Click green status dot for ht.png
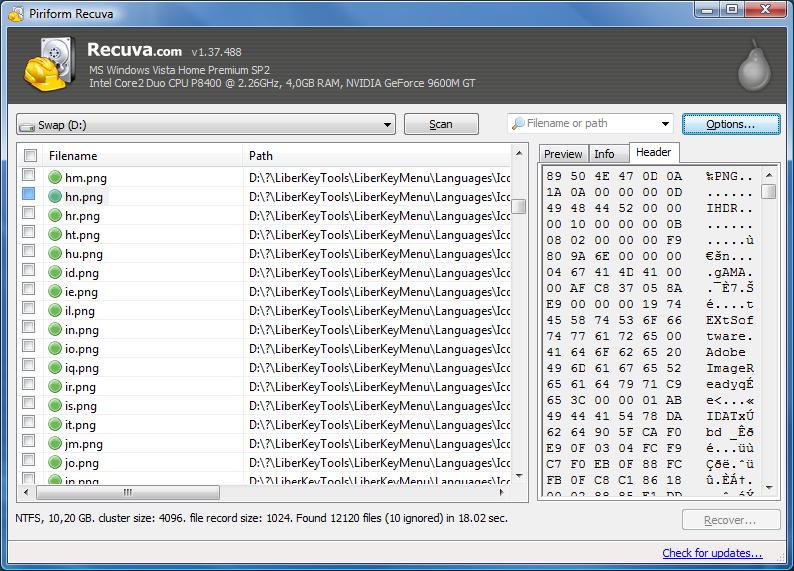 click(55, 234)
